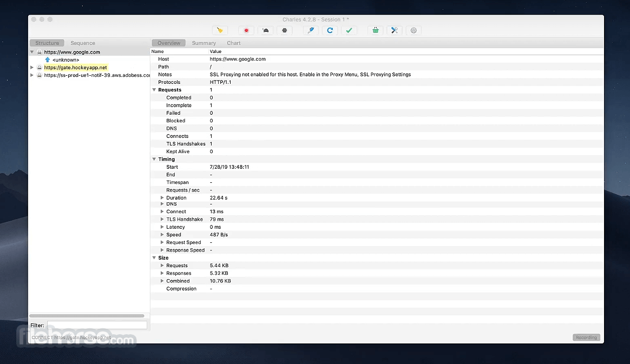Image resolution: width=630 pixels, height=364 pixels.
Task: Select the Incomplete requests row
Action: click(377, 105)
